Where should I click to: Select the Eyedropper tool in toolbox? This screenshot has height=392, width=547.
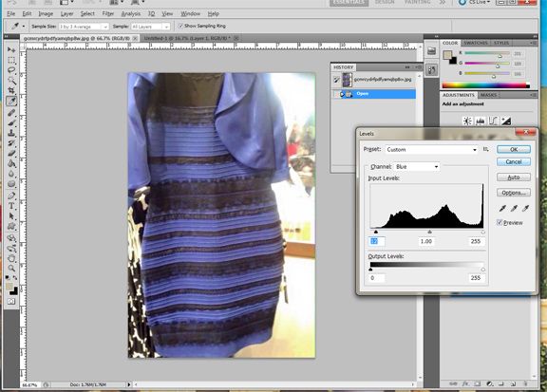click(11, 102)
